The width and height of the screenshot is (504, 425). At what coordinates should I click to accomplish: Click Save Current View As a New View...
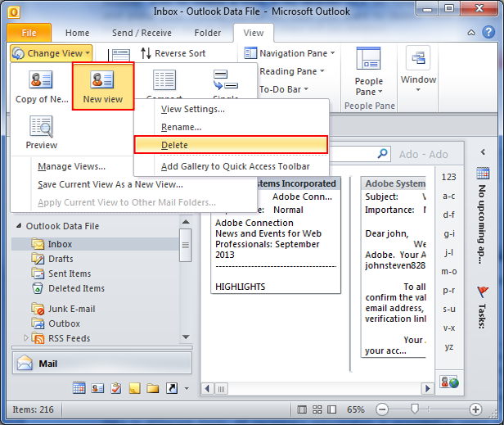pos(110,184)
